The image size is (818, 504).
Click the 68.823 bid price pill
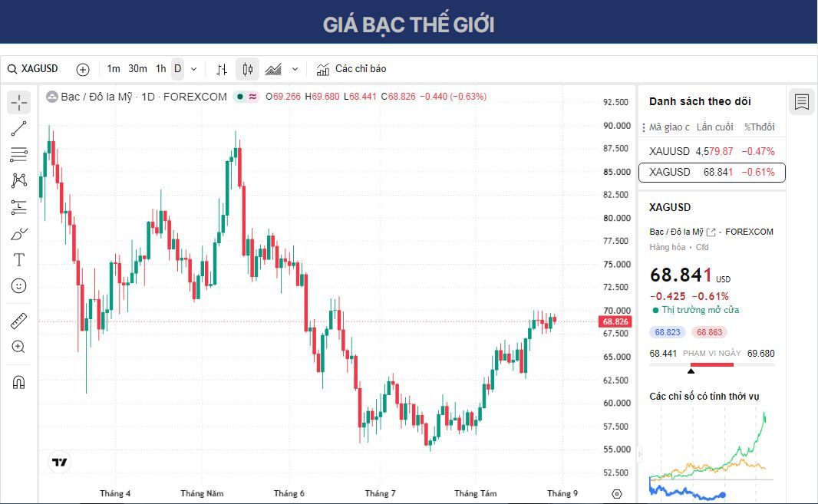tap(668, 332)
